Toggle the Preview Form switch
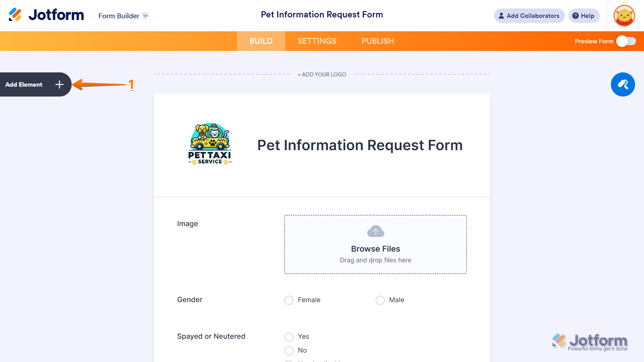 point(626,41)
